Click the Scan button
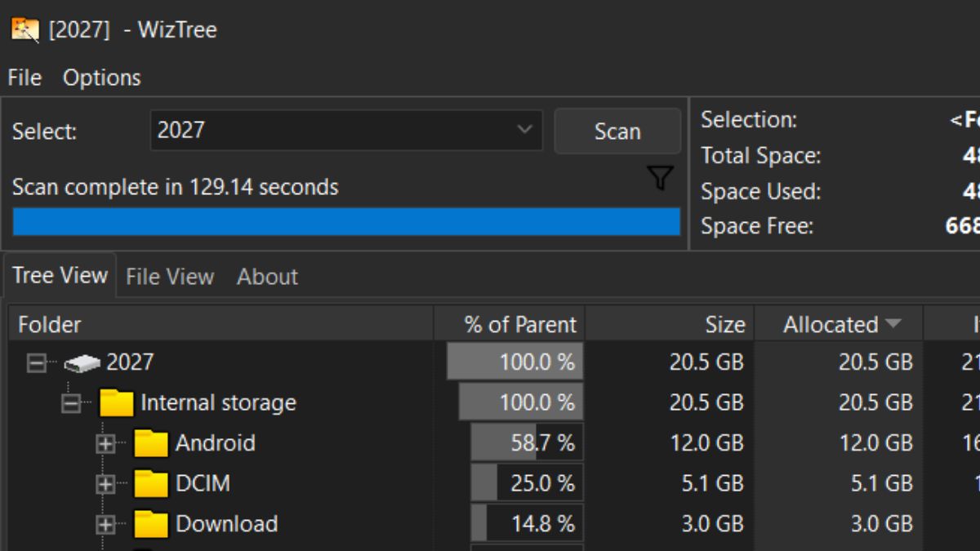This screenshot has height=551, width=980. click(x=617, y=131)
